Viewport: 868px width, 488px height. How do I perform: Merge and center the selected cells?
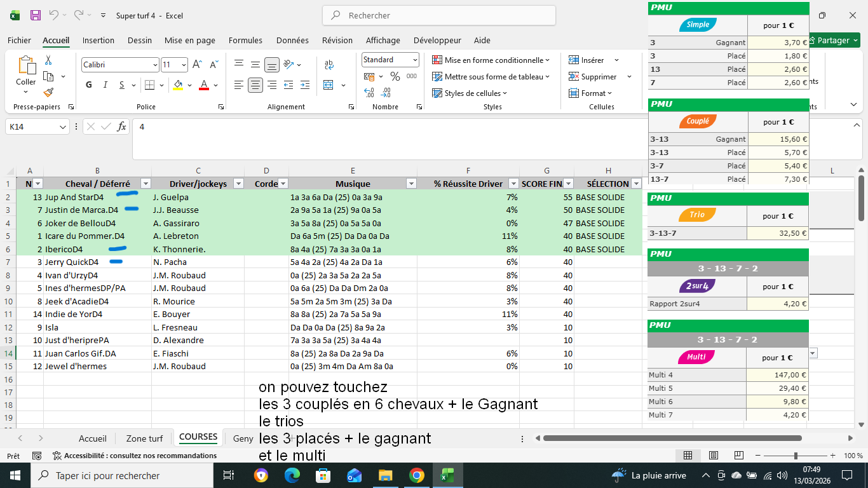tap(329, 85)
